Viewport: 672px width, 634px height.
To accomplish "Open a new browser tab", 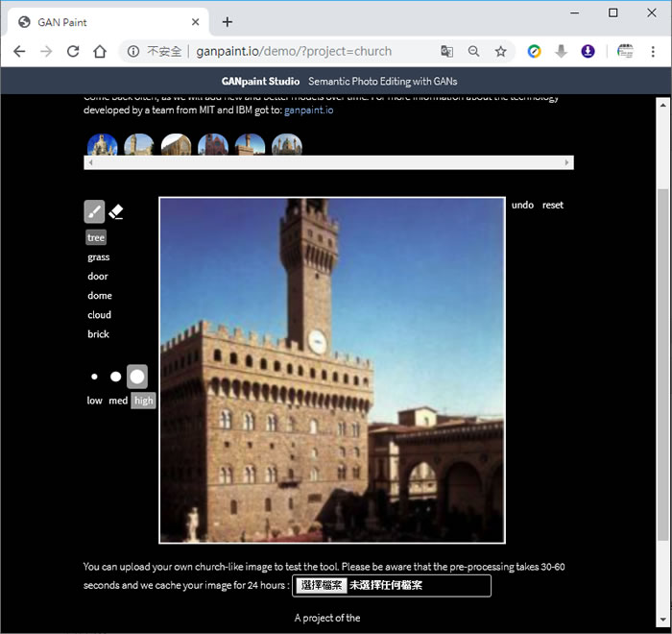I will point(228,22).
